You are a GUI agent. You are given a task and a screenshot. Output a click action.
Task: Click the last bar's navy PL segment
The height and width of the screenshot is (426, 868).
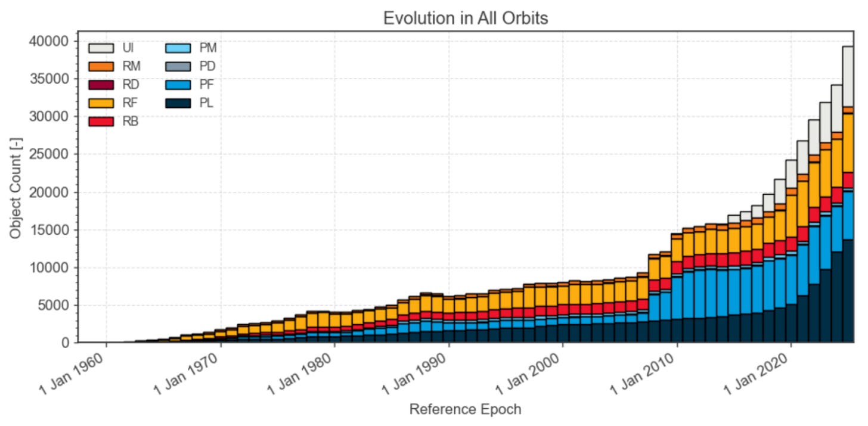pos(848,291)
